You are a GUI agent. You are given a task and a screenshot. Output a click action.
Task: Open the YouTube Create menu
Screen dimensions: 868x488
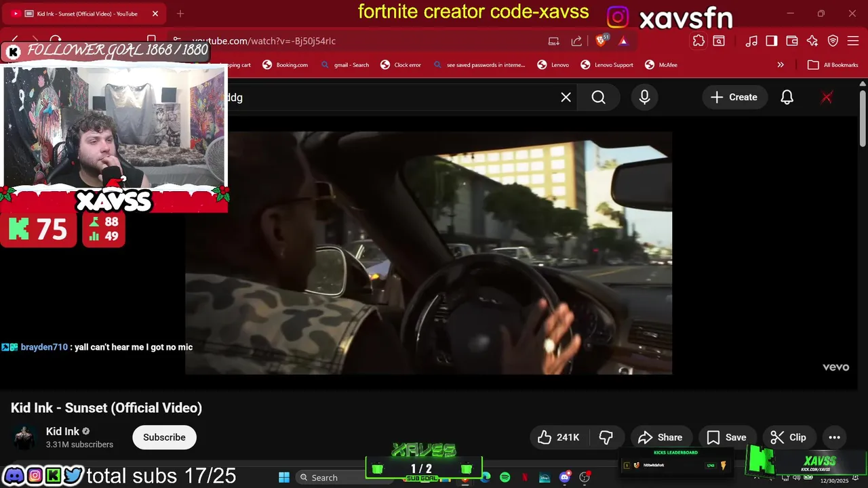tap(734, 98)
